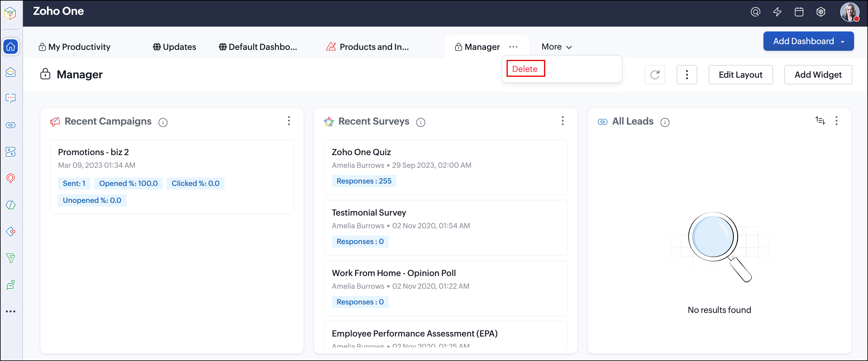The width and height of the screenshot is (868, 361).
Task: Click the Clicked %: 0.0 tag
Action: pyautogui.click(x=196, y=183)
